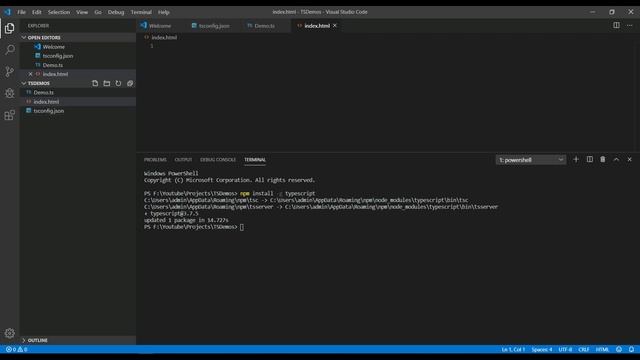Open the Debug view in activity bar
This screenshot has width=640, height=360.
coord(9,93)
